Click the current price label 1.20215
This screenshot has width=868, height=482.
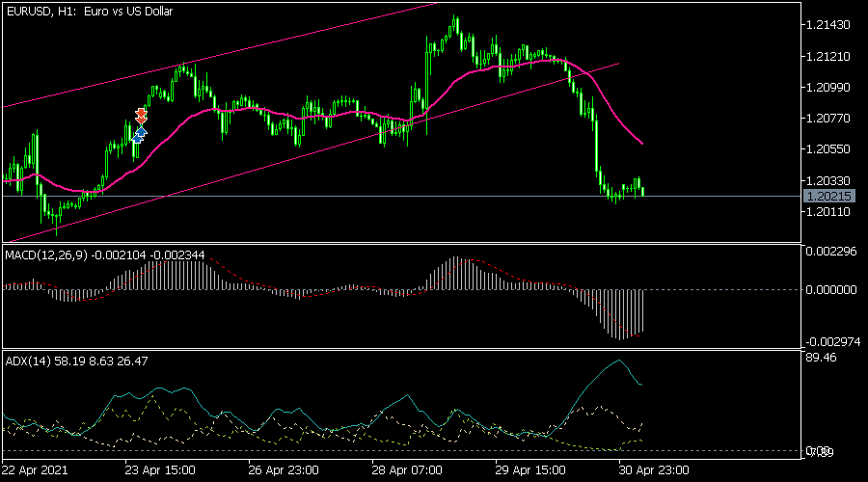coord(828,196)
